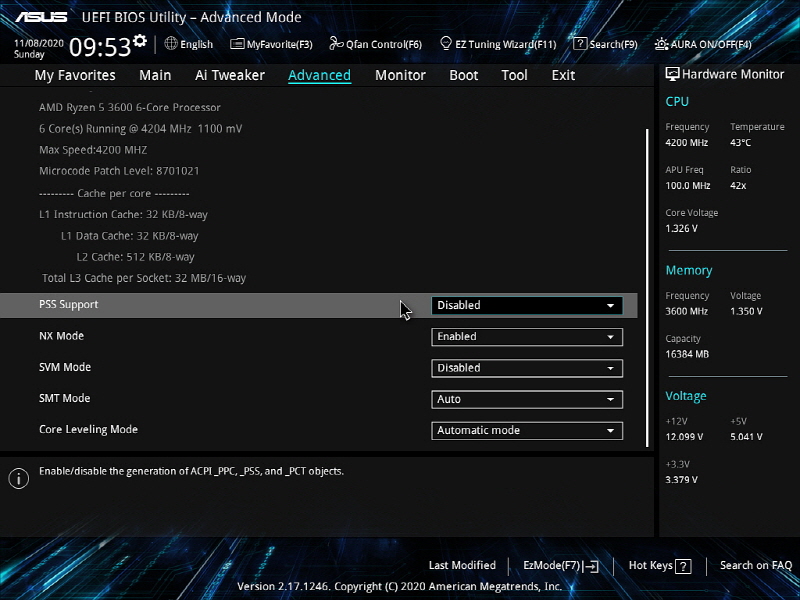Open the Core Leveling Mode dropdown
800x600 pixels.
click(x=527, y=430)
